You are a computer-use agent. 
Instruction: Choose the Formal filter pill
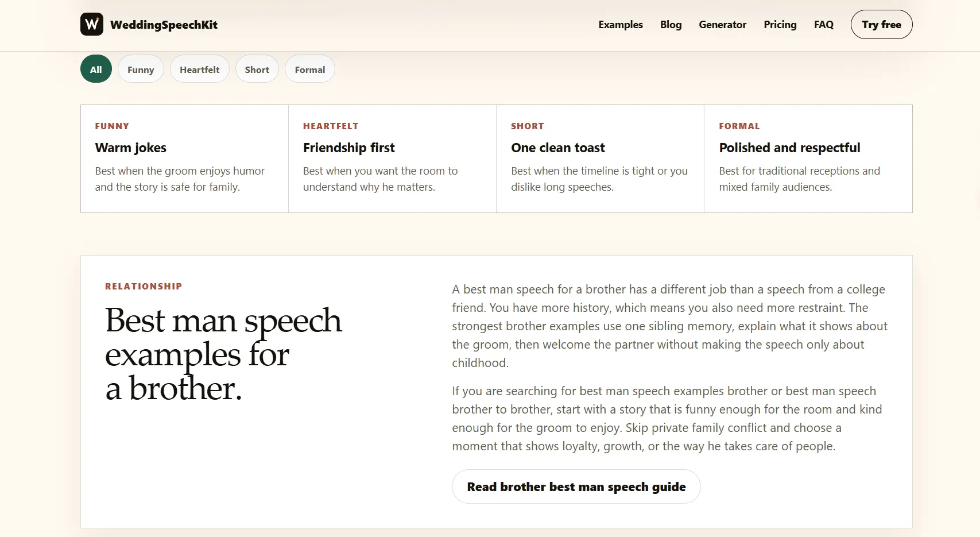click(x=309, y=69)
